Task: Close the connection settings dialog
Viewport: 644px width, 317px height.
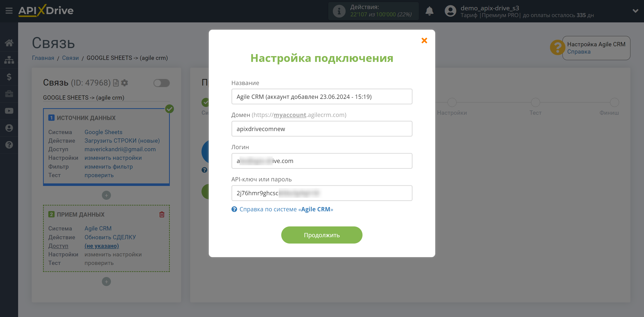Action: [424, 41]
